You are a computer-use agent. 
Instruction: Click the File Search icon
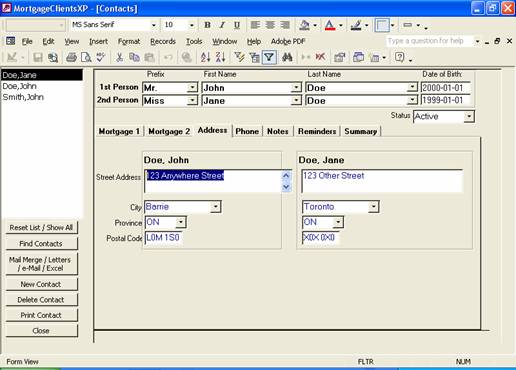53,57
